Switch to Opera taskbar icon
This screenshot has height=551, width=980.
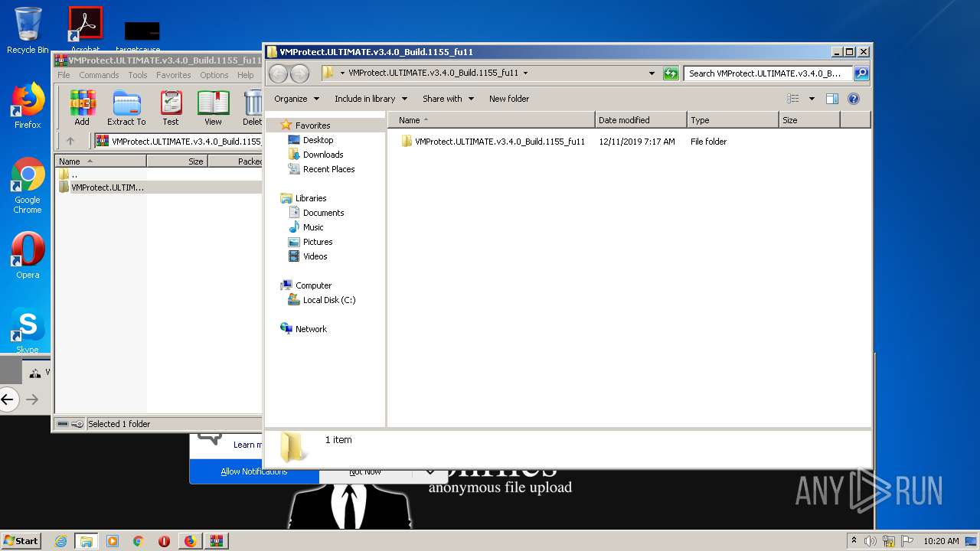[x=164, y=541]
